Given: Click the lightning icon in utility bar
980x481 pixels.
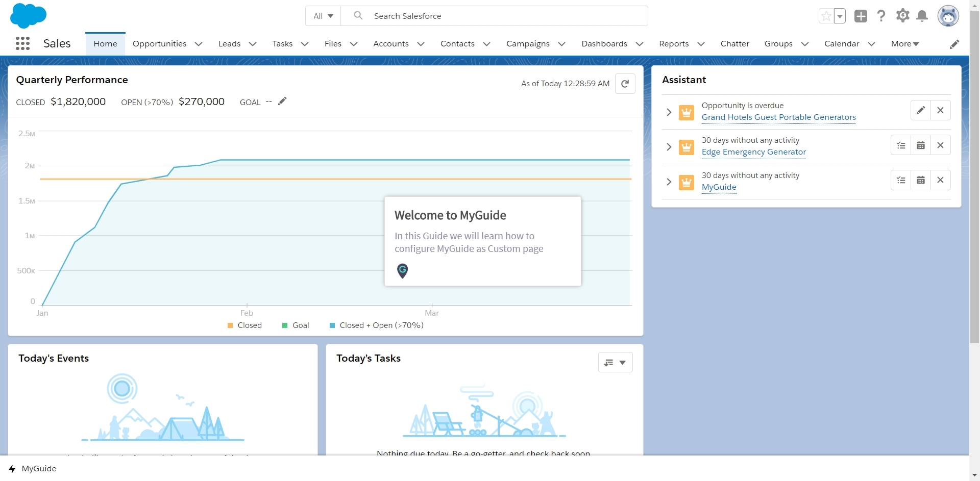Looking at the screenshot, I should (x=12, y=469).
